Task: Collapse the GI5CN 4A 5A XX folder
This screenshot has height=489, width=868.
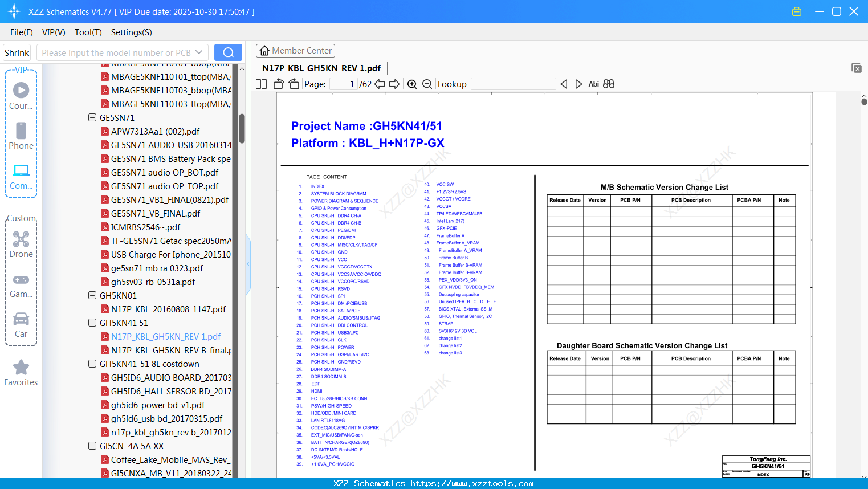Action: [x=92, y=446]
